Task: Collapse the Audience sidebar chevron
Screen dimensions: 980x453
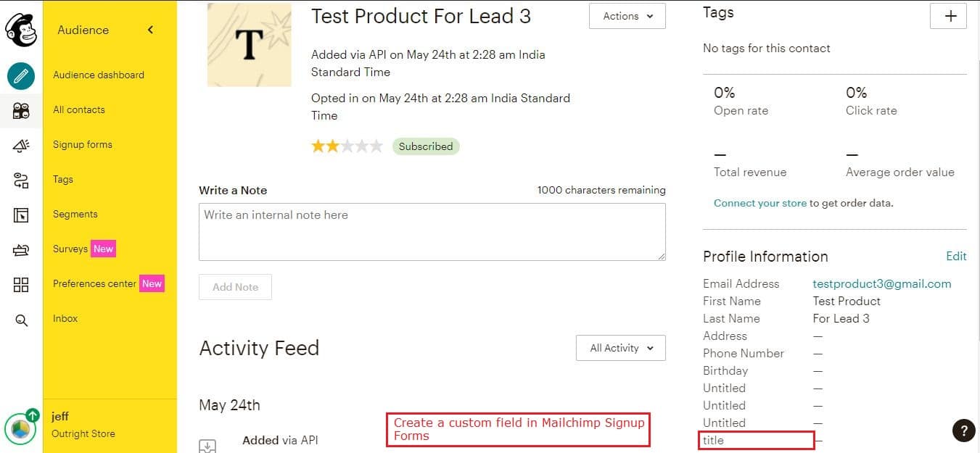Action: coord(151,30)
